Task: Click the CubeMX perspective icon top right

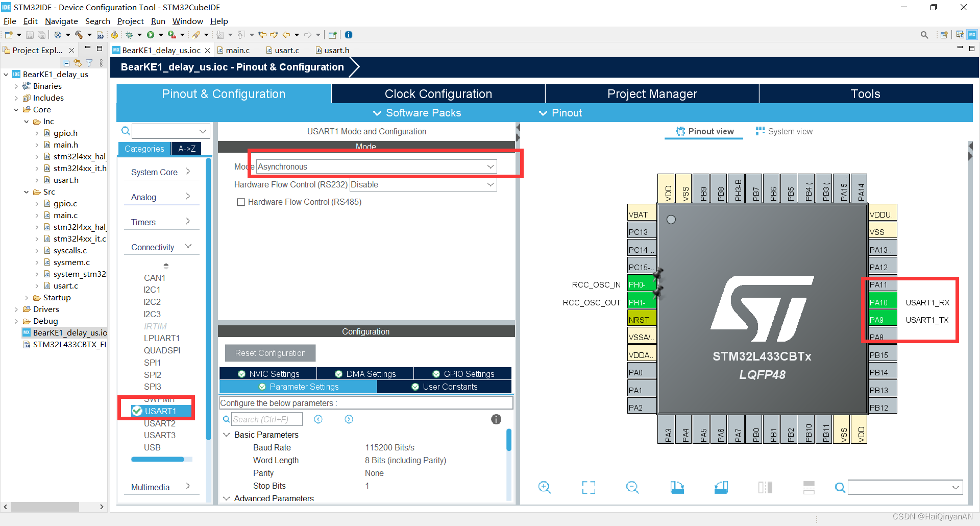Action: tap(972, 35)
